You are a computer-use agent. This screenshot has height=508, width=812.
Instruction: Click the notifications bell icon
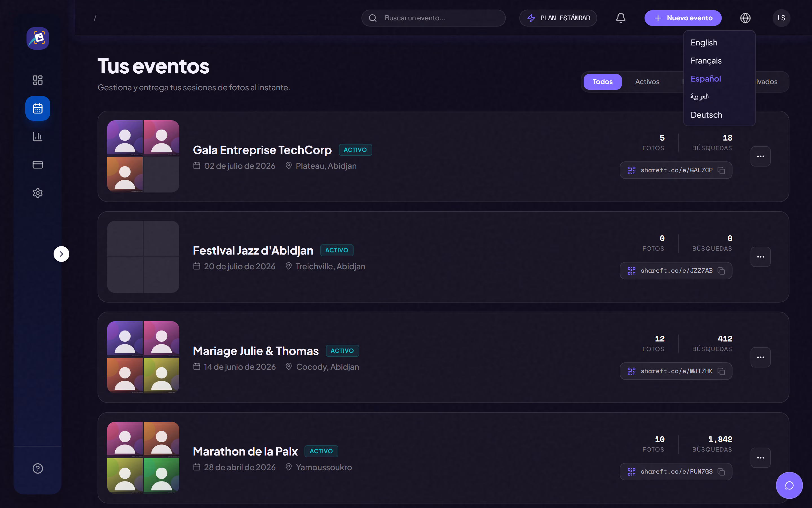(621, 18)
